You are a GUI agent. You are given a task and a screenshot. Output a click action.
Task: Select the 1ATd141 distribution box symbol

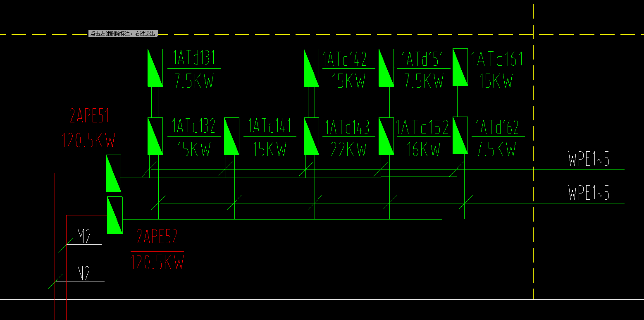tap(231, 136)
